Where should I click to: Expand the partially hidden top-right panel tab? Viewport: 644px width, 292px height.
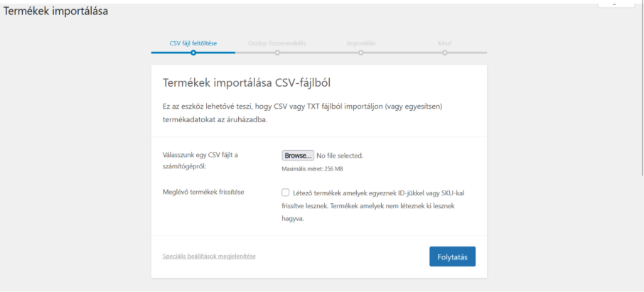[616, 3]
